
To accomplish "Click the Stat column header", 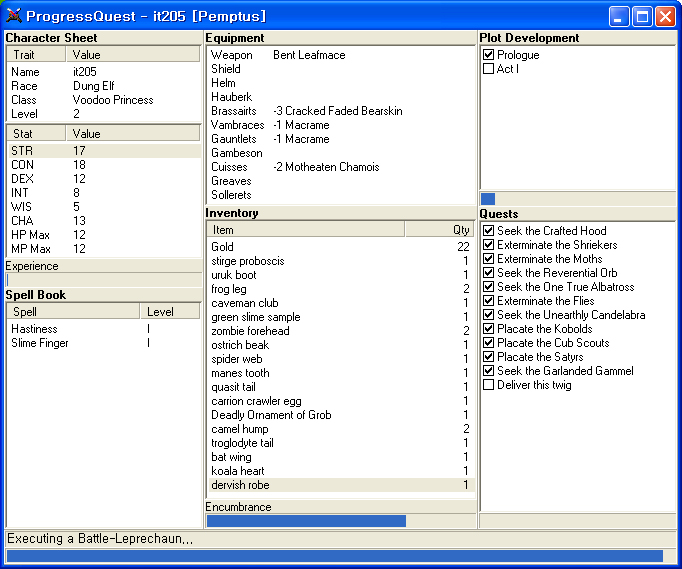I will [x=36, y=134].
